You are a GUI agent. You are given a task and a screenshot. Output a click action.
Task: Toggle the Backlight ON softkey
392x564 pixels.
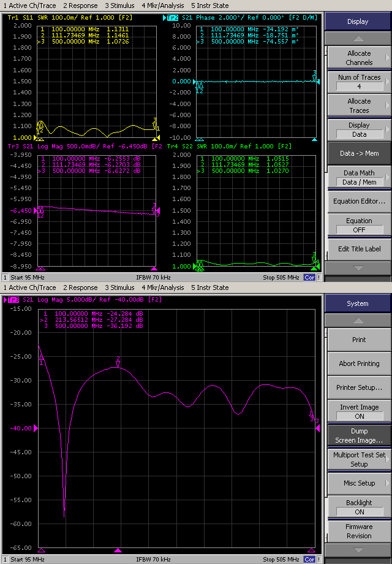(359, 507)
